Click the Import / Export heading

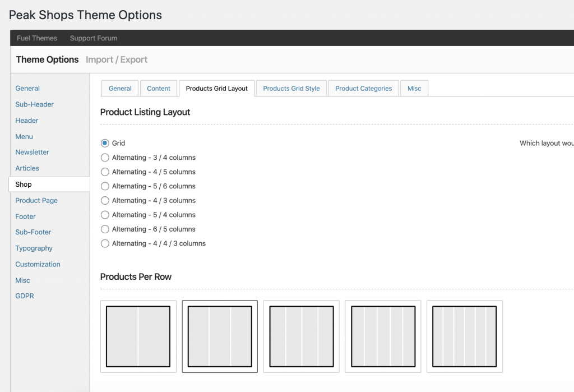tap(117, 59)
